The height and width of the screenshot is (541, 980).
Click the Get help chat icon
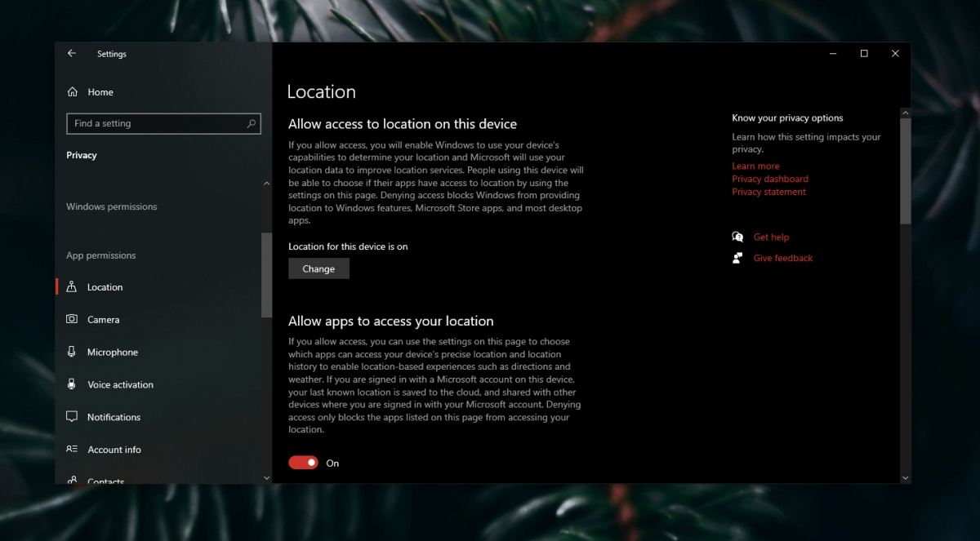(x=738, y=237)
